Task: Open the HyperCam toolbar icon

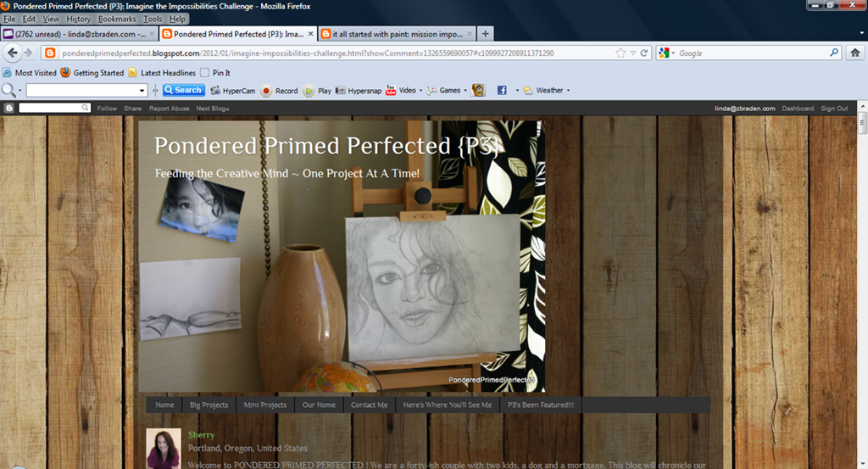Action: [x=215, y=90]
